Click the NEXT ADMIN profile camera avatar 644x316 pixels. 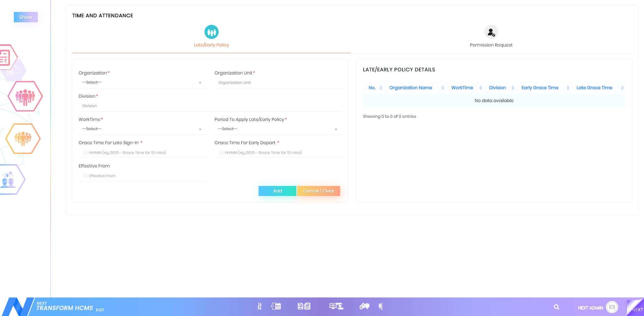click(612, 307)
